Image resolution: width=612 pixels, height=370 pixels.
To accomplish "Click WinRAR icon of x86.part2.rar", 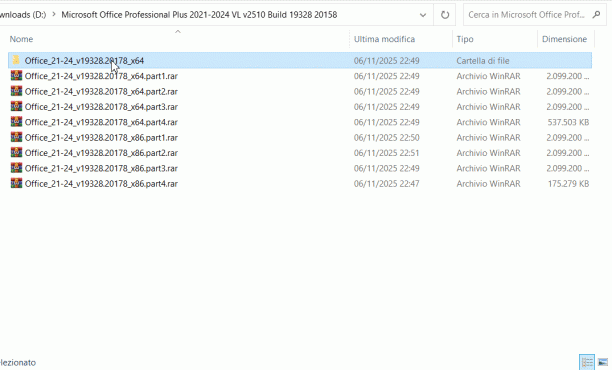I will click(x=16, y=152).
